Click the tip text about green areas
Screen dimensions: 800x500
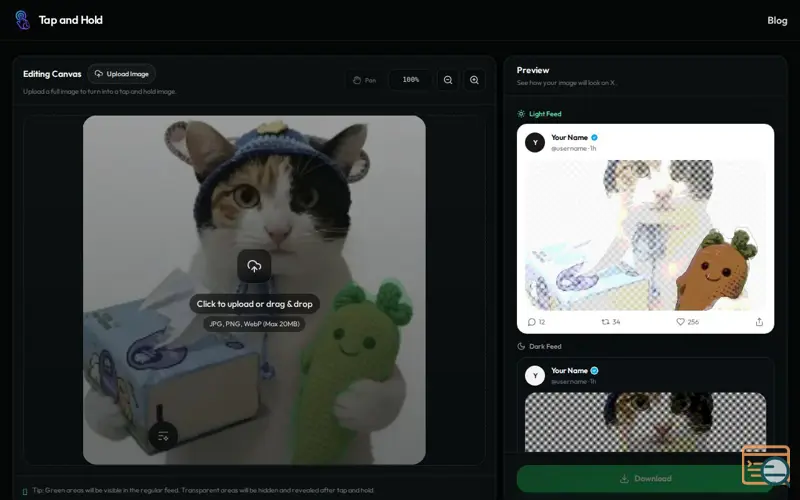coord(203,490)
